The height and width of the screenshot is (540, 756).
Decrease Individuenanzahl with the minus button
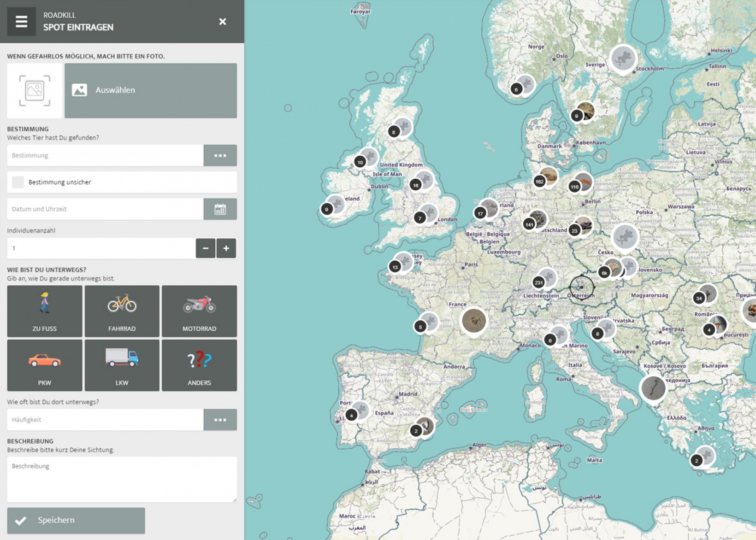tap(206, 248)
